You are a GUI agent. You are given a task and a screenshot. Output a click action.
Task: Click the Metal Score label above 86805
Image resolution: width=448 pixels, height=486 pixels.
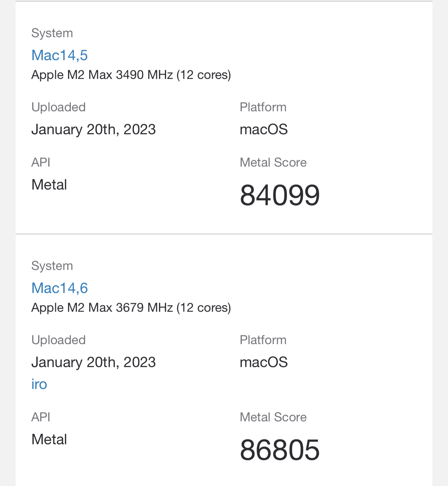(273, 417)
